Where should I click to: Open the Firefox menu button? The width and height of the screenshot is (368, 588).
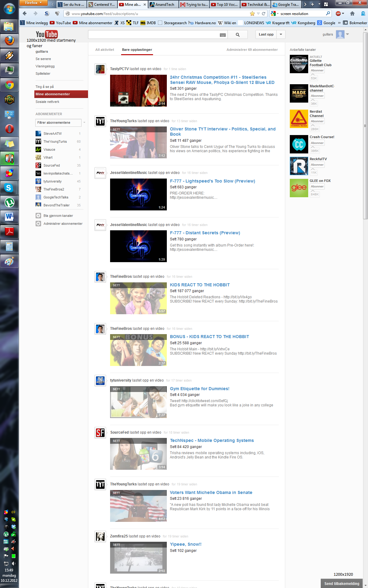tap(33, 3)
